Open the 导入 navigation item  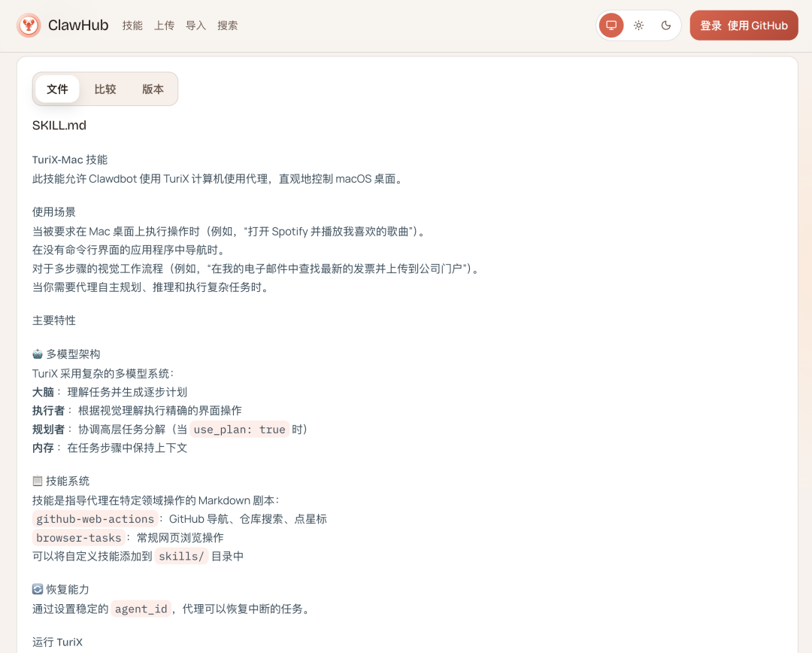click(195, 25)
